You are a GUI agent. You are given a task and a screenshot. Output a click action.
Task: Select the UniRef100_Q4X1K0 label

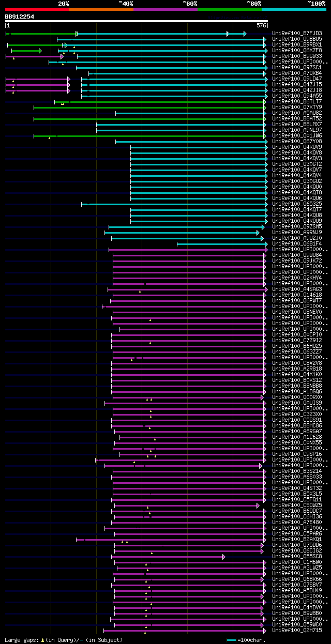pyautogui.click(x=297, y=374)
